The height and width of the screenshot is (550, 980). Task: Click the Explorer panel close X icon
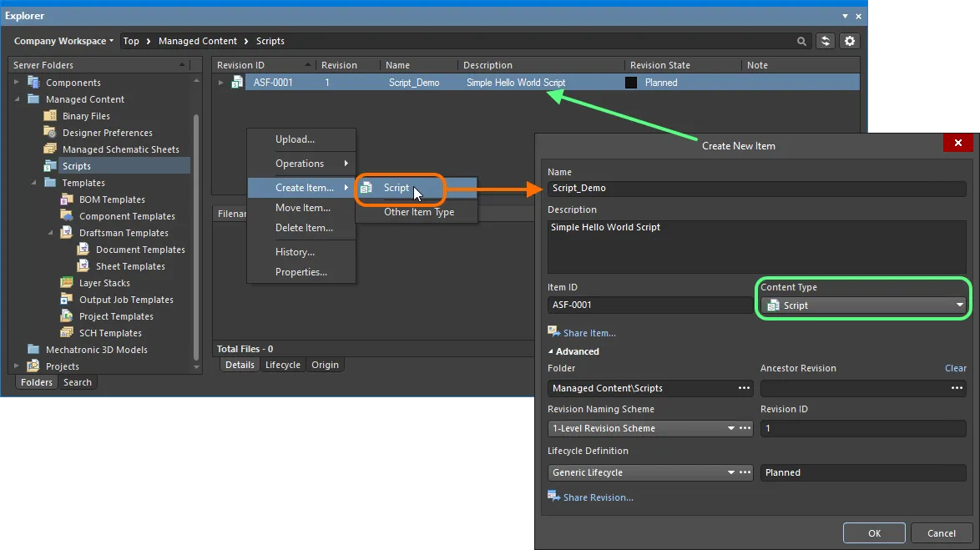[x=858, y=16]
